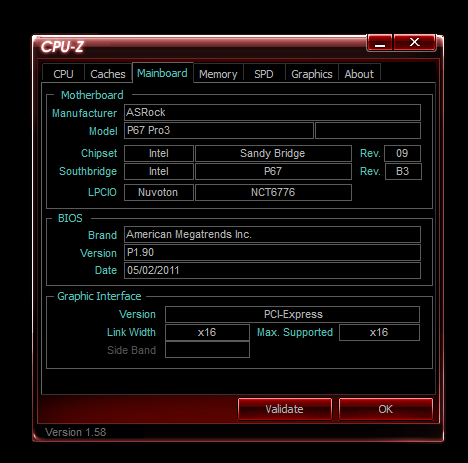
Task: Open the About tab
Action: [x=359, y=74]
